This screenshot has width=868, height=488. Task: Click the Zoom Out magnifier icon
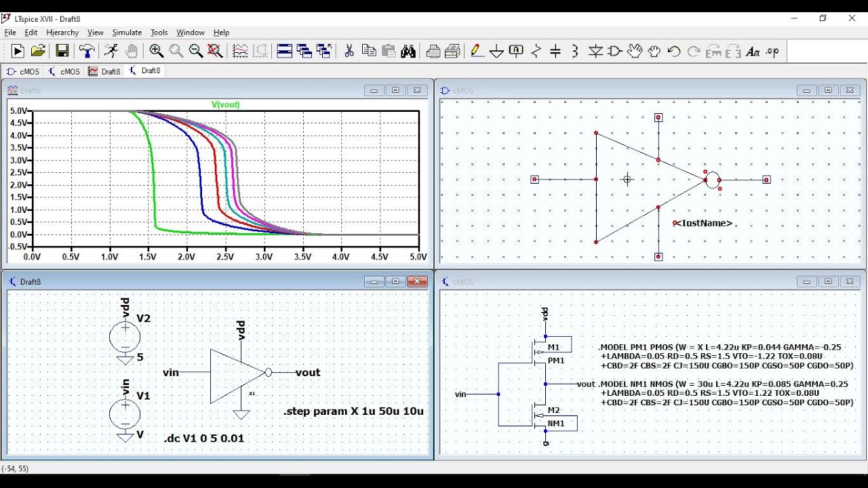pyautogui.click(x=196, y=51)
